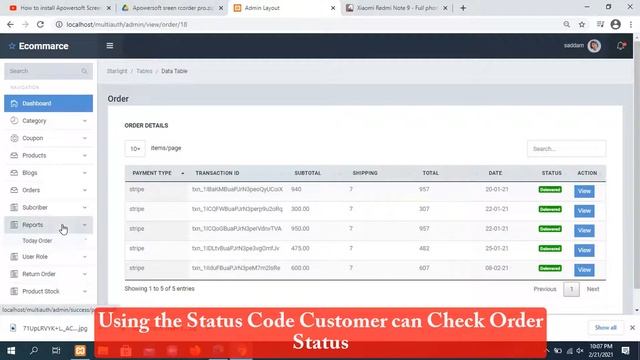
Task: Open the Windows Start menu
Action: (11, 350)
